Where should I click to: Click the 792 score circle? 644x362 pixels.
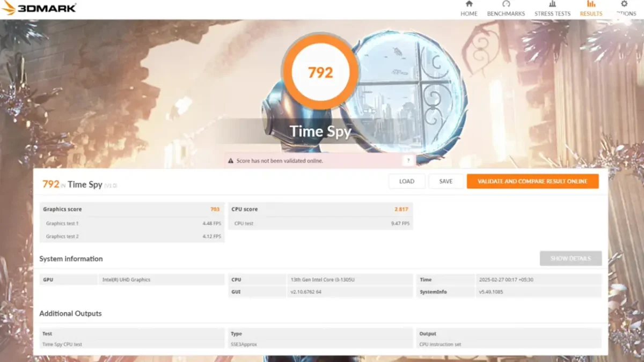(x=320, y=72)
